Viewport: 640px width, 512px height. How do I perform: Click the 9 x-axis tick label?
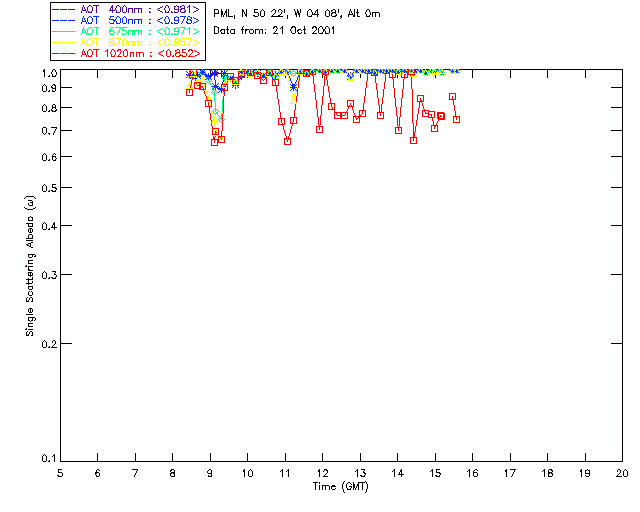pos(210,473)
